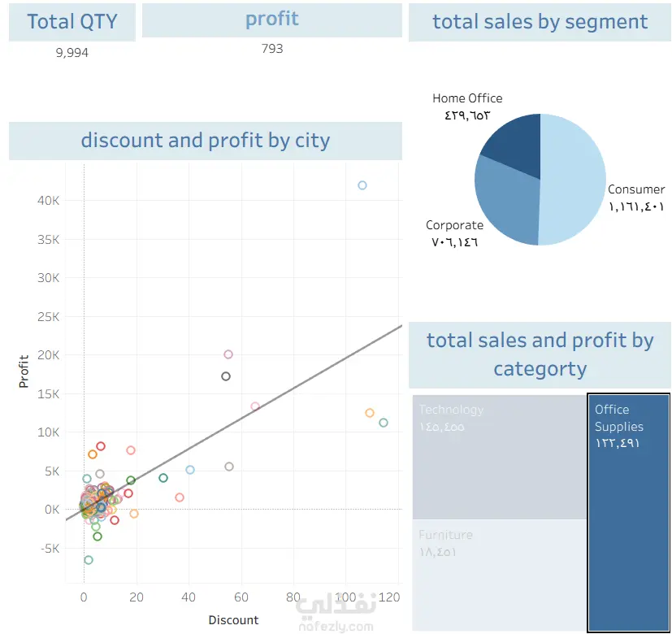The image size is (672, 634).
Task: Click the 20 tick label on the discount axis
Action: [137, 597]
